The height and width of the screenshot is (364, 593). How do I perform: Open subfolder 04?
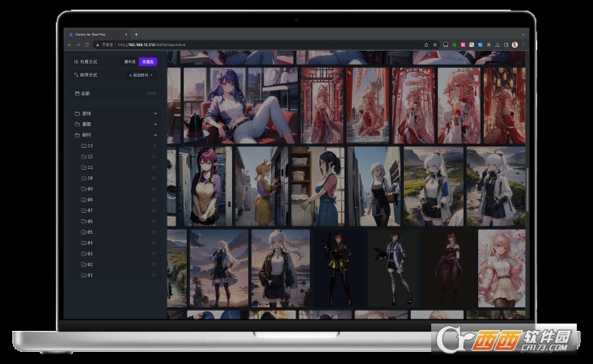point(119,243)
